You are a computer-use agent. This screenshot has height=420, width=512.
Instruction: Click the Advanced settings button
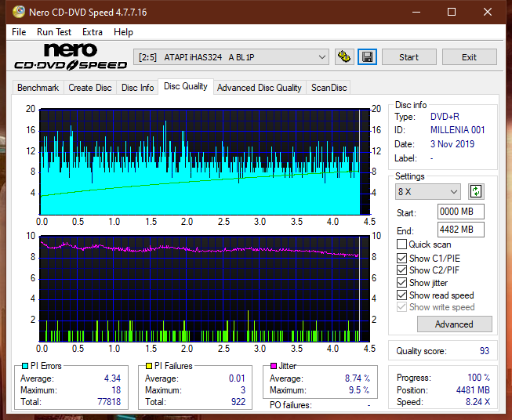(x=454, y=324)
